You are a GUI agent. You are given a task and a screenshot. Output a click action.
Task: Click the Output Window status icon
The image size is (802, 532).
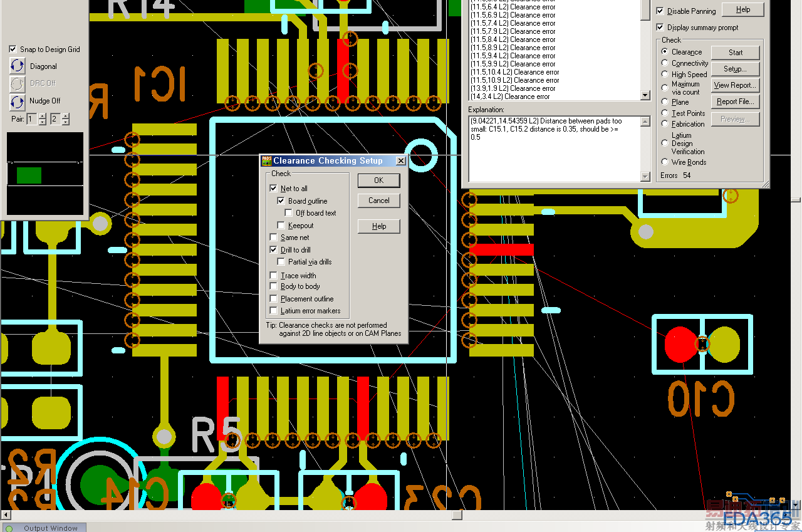9,528
